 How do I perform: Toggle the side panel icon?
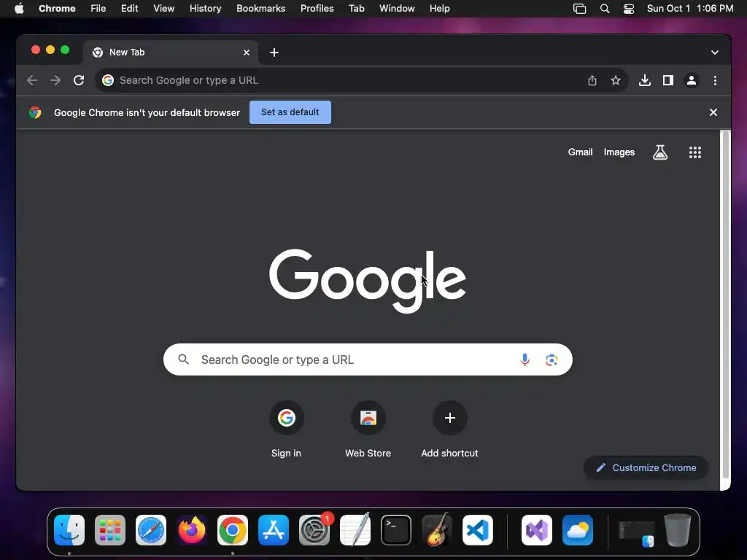[668, 80]
